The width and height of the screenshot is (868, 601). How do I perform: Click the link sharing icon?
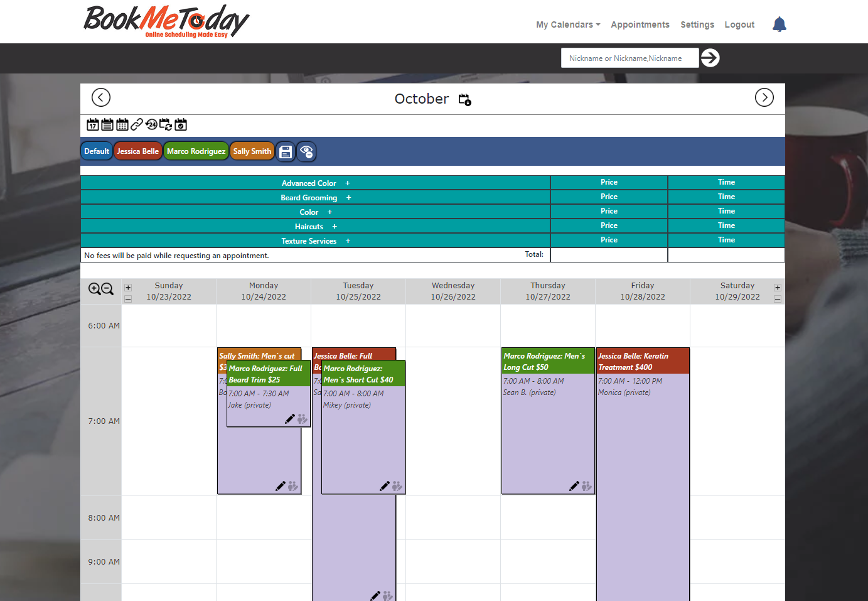[x=137, y=124]
